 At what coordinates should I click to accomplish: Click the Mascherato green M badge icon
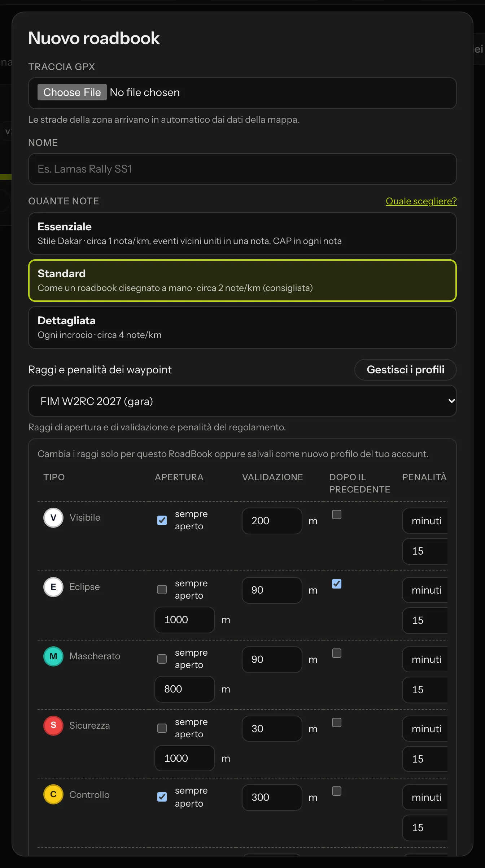53,656
